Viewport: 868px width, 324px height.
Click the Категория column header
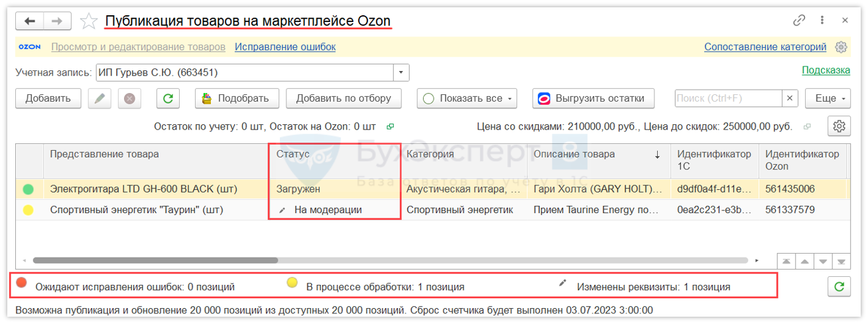(463, 161)
